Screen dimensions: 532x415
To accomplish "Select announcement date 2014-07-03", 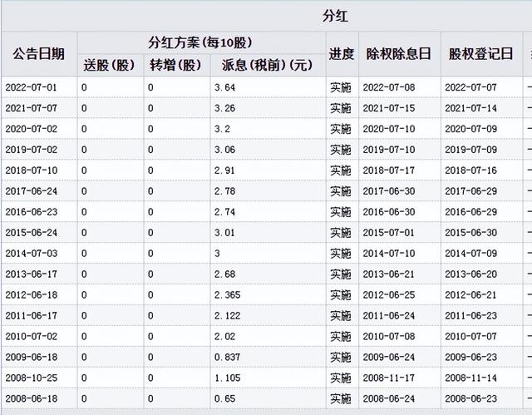I will (x=32, y=254).
